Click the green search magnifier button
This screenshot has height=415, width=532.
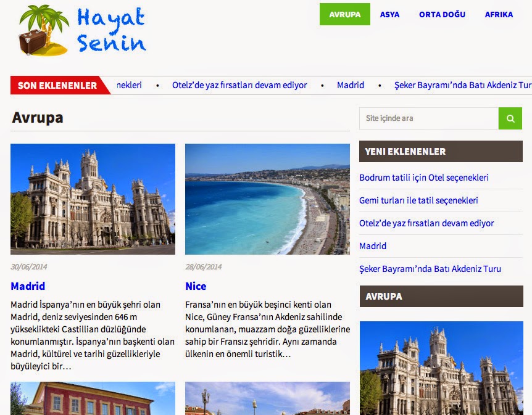(510, 118)
